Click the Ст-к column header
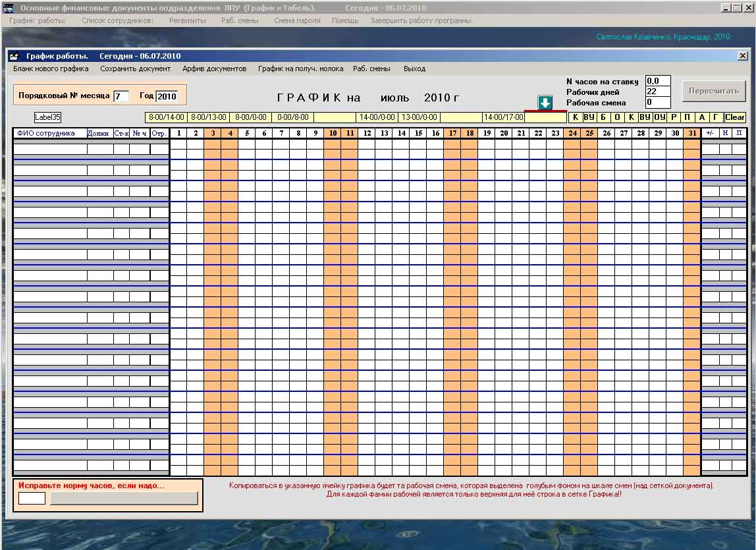This screenshot has width=756, height=550. tap(121, 133)
